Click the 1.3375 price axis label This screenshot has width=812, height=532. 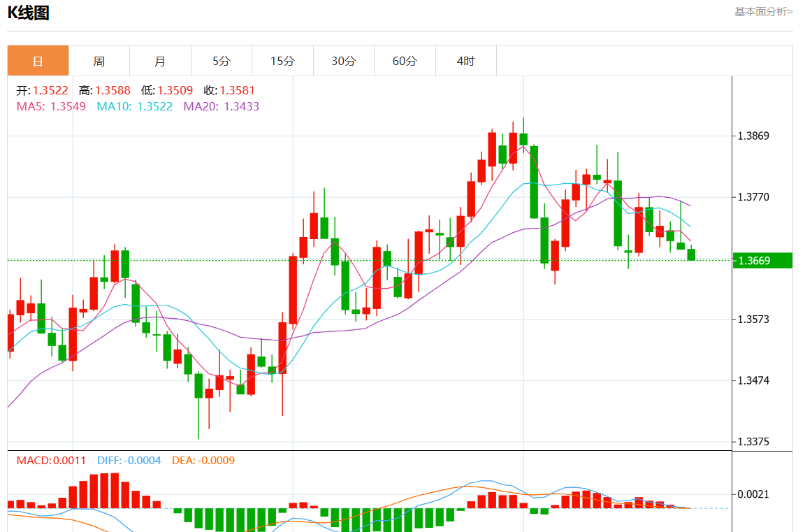(753, 441)
